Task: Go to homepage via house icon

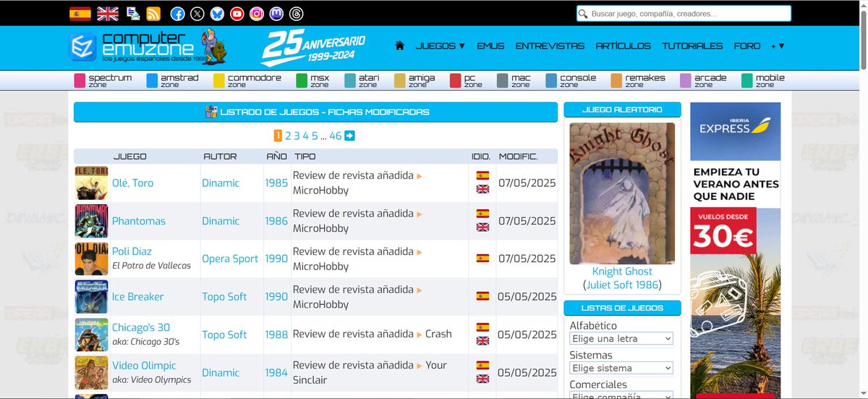Action: (399, 46)
